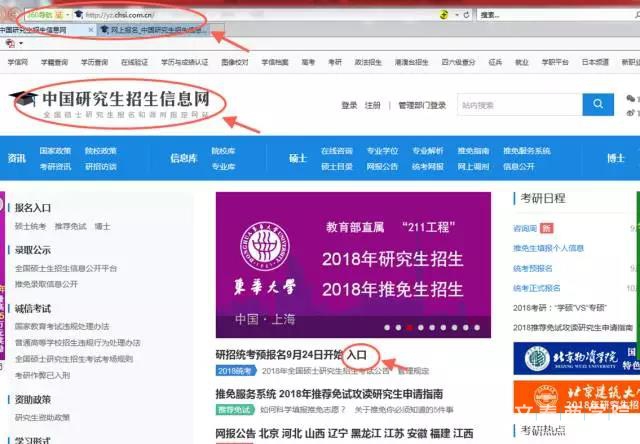Open 院校库 under 信息库

tap(223, 151)
